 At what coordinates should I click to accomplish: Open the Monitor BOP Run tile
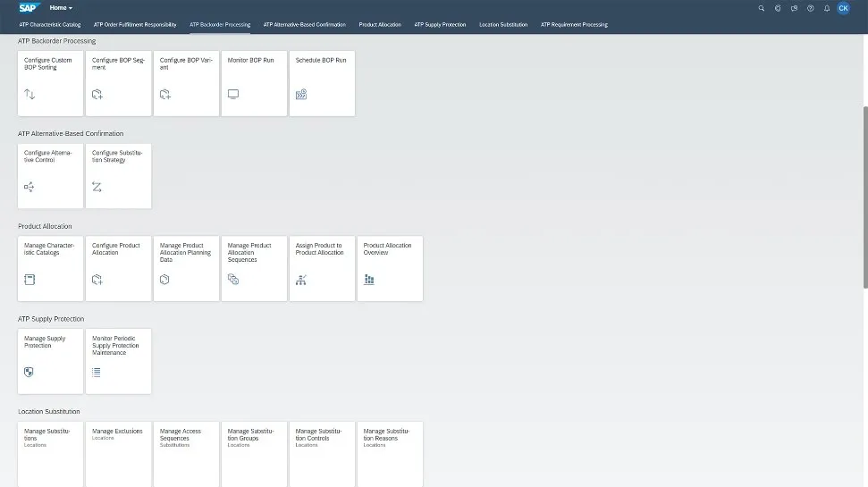click(x=254, y=83)
